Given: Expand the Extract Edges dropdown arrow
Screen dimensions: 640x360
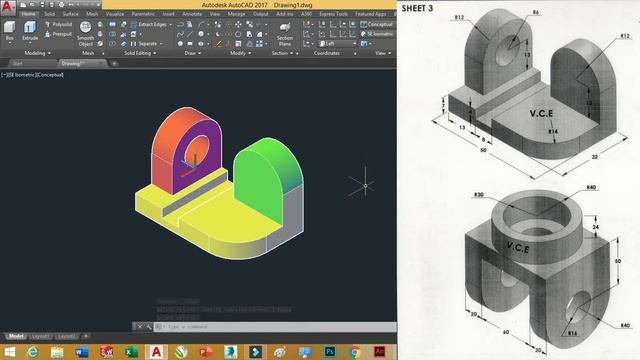Looking at the screenshot, I should [170, 24].
